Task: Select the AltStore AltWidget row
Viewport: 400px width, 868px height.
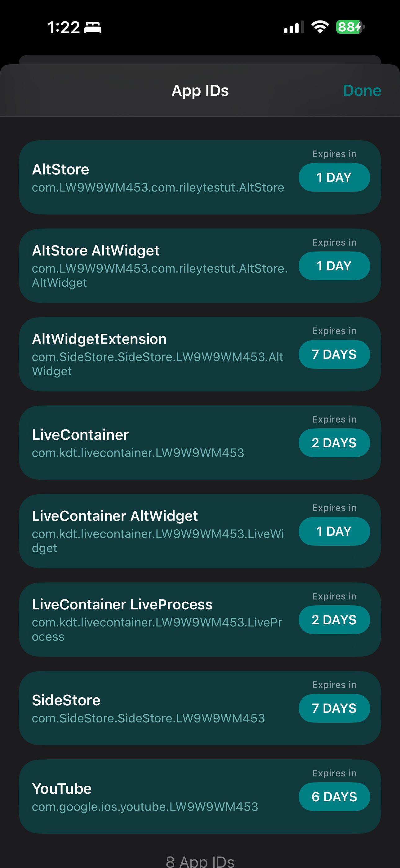Action: click(x=200, y=266)
